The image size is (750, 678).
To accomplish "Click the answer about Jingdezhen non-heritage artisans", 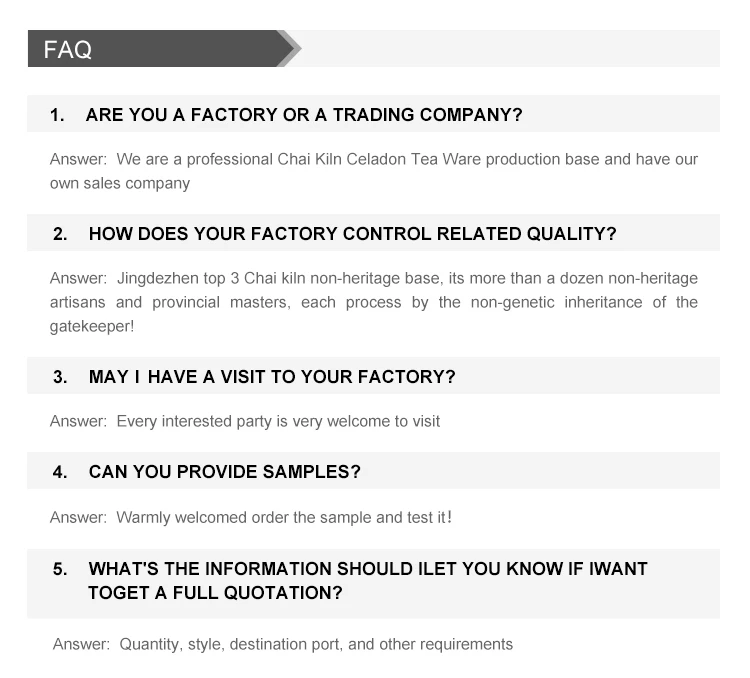I will (374, 302).
